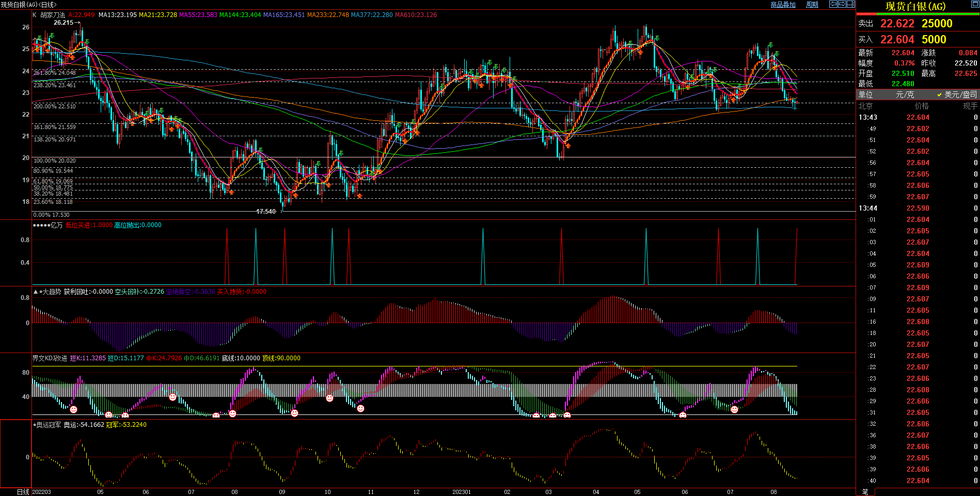The image size is (980, 496).
Task: Click the red-green buy/sell ratio bar
Action: tap(918, 14)
